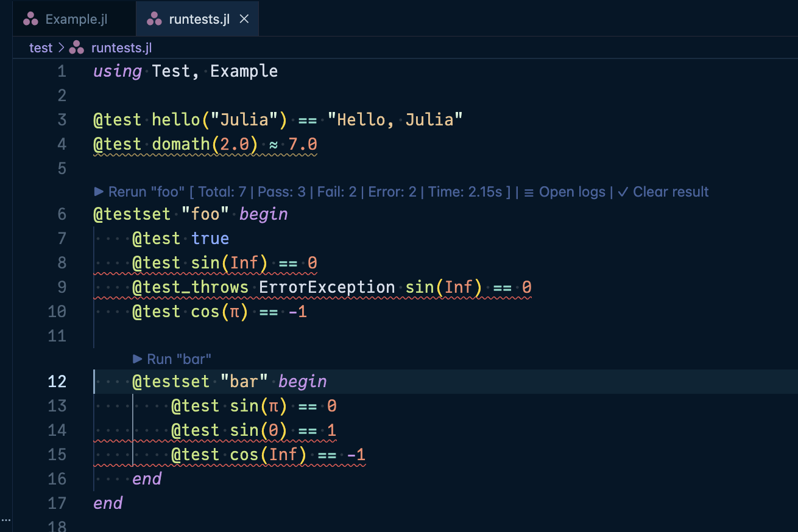Click play triangle beside Run "bar"
The height and width of the screenshot is (532, 798).
tap(138, 359)
